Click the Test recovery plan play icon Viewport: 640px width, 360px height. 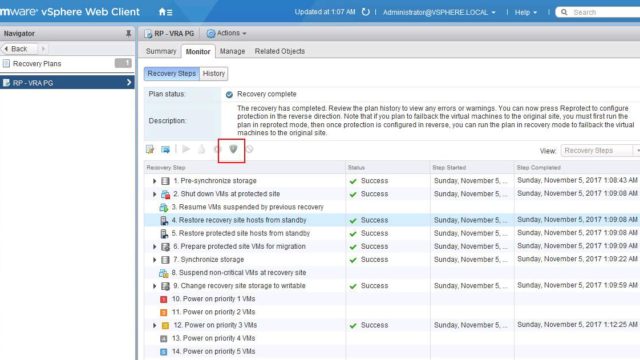(x=186, y=149)
